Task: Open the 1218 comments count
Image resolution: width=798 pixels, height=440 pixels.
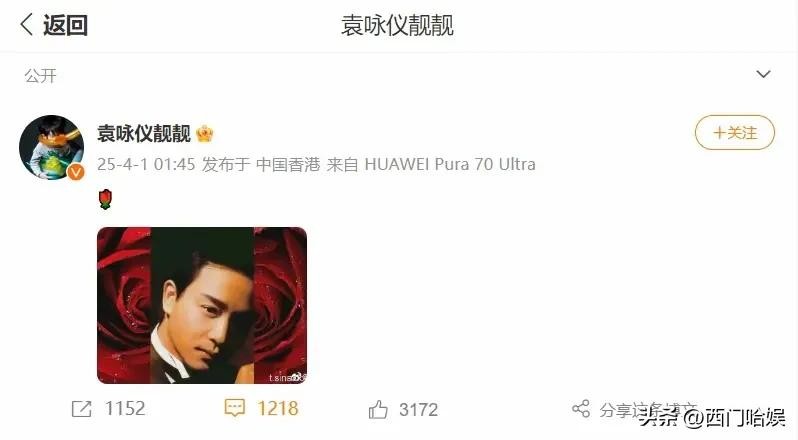Action: click(x=277, y=408)
